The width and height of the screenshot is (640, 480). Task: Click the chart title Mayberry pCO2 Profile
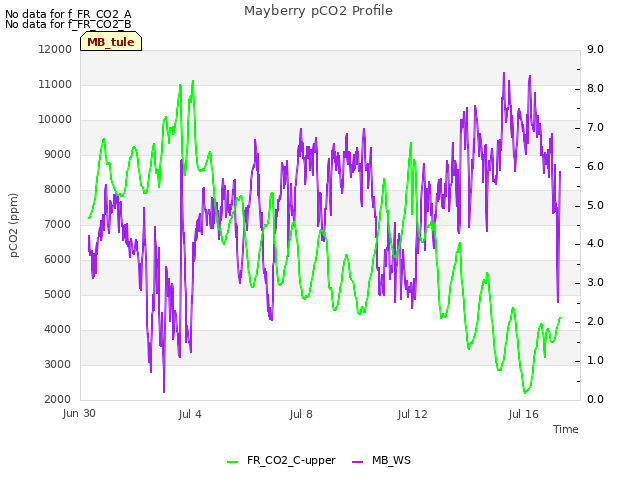(318, 11)
